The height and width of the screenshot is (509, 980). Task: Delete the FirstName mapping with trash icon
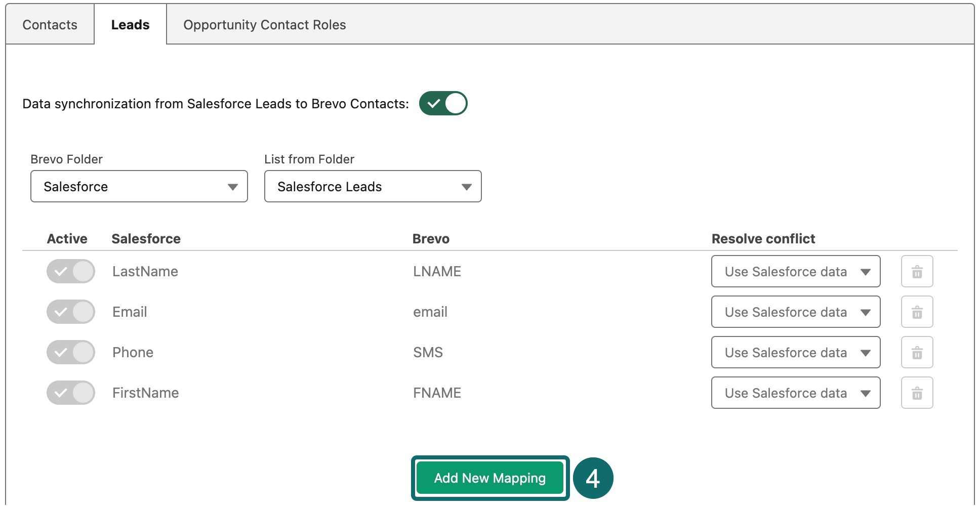click(x=917, y=393)
